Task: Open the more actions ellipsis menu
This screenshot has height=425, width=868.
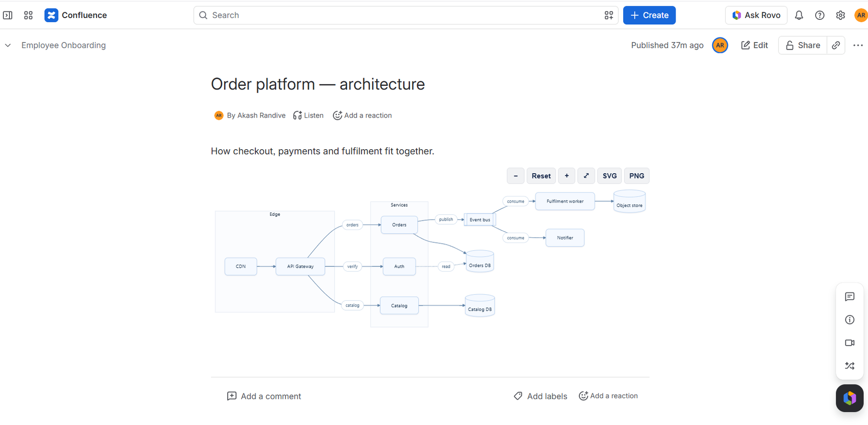Action: click(x=858, y=45)
